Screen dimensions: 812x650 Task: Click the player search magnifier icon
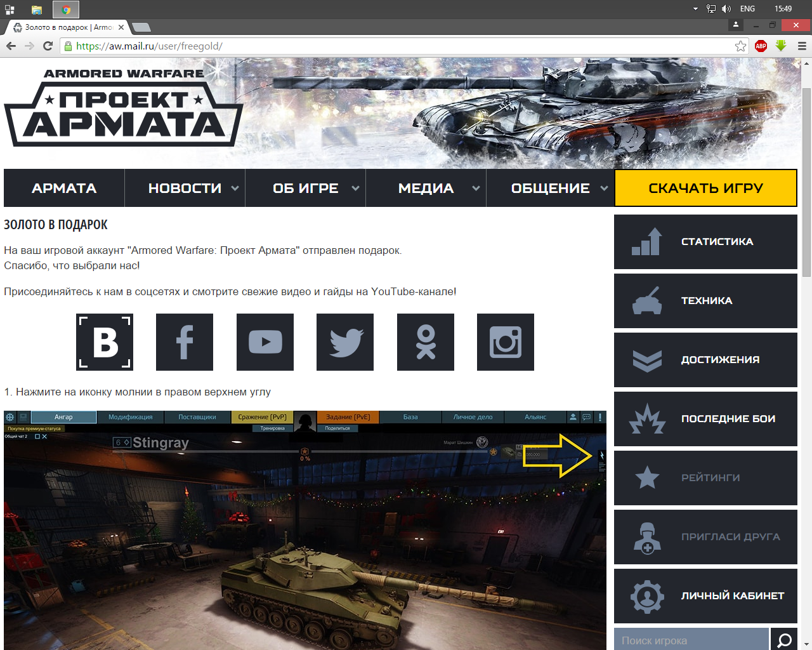[784, 640]
